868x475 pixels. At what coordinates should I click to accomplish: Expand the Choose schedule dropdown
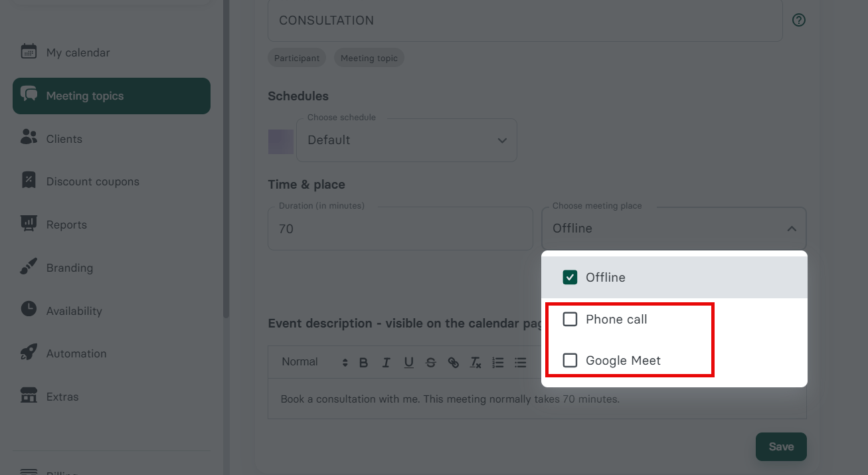(x=406, y=140)
